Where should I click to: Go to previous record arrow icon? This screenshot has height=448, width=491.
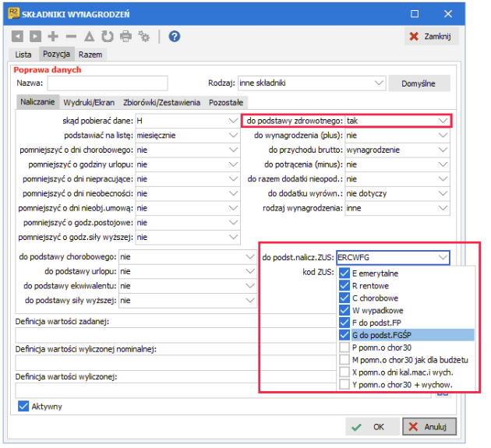(17, 37)
